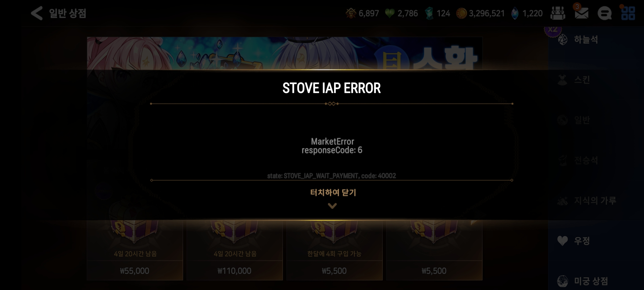Tap the back arrow beside 일반 상점

(37, 13)
